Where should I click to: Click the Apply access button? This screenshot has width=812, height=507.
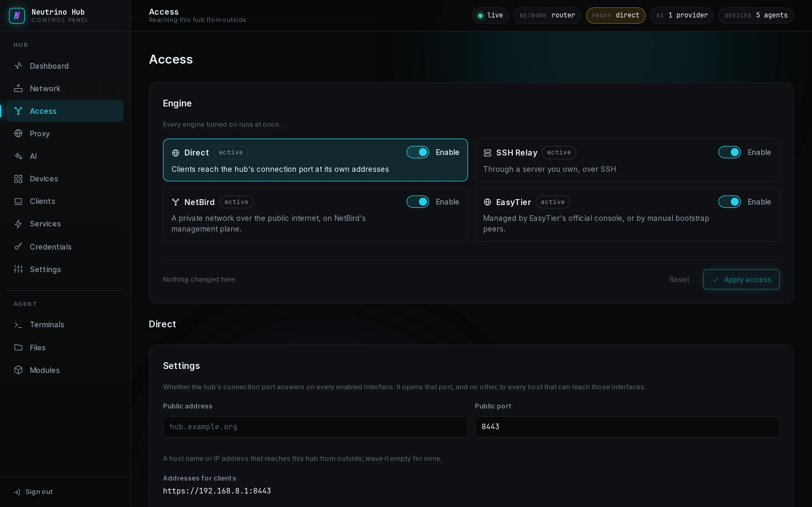741,279
